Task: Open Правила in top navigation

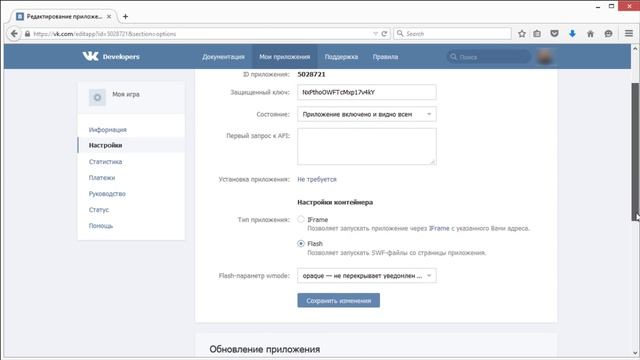Action: (385, 57)
